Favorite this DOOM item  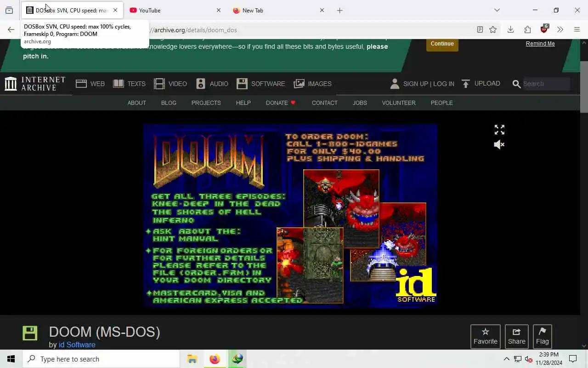click(x=486, y=336)
